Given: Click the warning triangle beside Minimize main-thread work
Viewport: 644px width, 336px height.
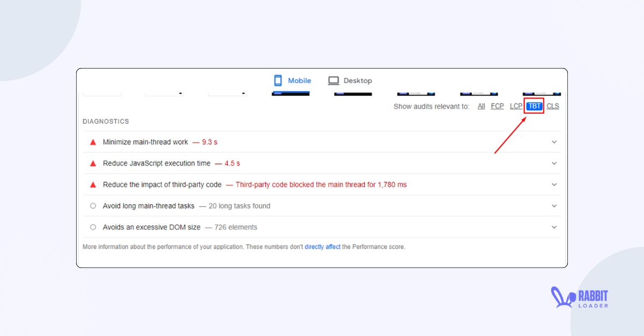Looking at the screenshot, I should (92, 141).
